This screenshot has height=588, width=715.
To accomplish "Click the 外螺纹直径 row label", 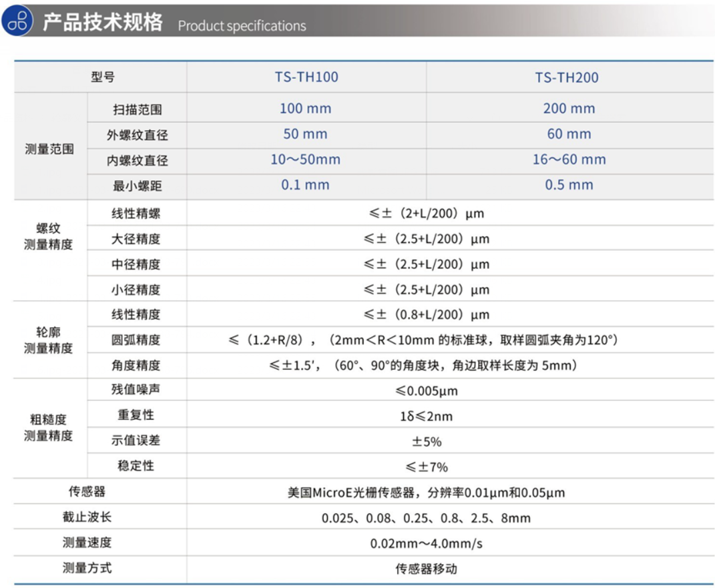I will (x=137, y=135).
